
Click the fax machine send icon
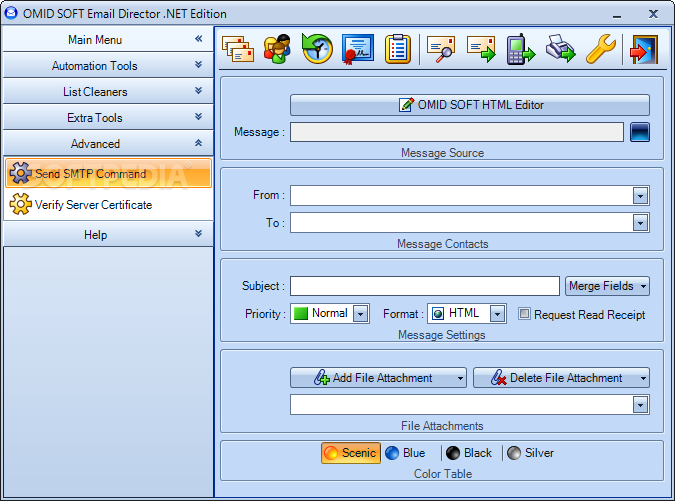pos(561,49)
